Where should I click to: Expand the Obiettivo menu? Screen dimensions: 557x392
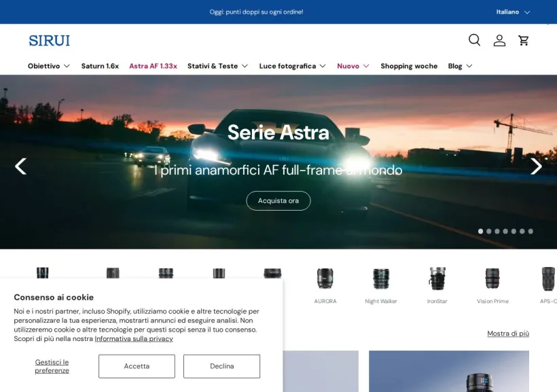pyautogui.click(x=49, y=66)
